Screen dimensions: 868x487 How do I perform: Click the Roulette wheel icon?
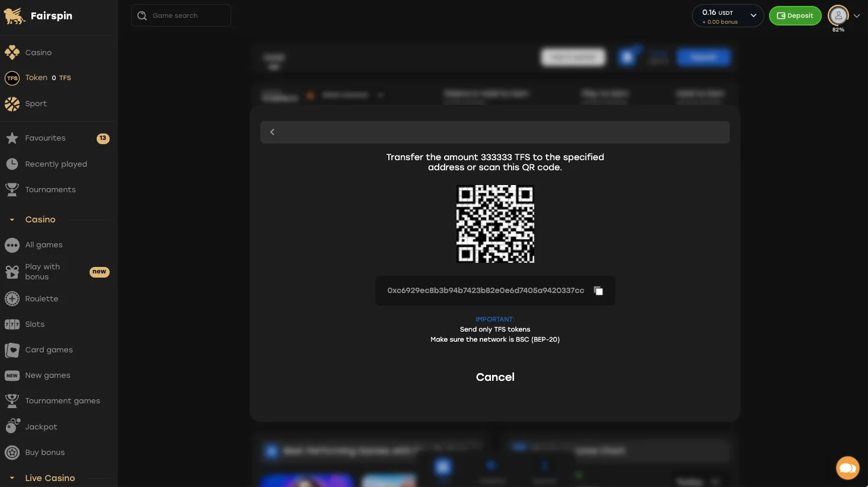tap(12, 299)
